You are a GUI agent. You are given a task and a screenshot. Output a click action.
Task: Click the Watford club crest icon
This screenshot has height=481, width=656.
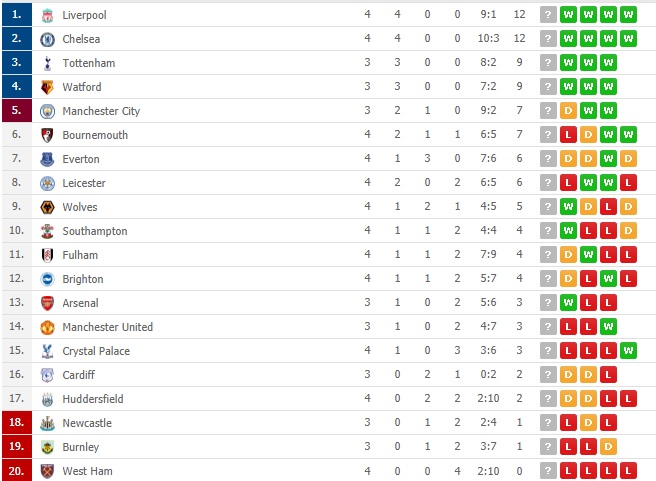(x=47, y=87)
